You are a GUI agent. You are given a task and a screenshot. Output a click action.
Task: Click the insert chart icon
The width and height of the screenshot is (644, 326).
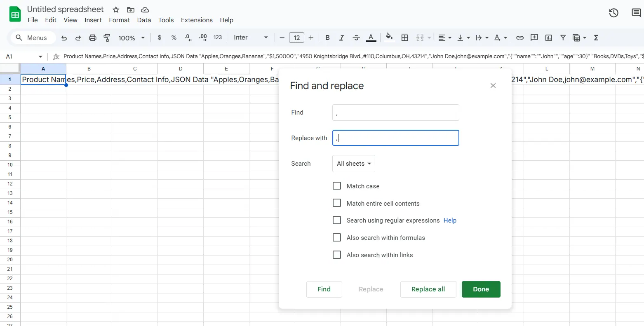click(548, 38)
